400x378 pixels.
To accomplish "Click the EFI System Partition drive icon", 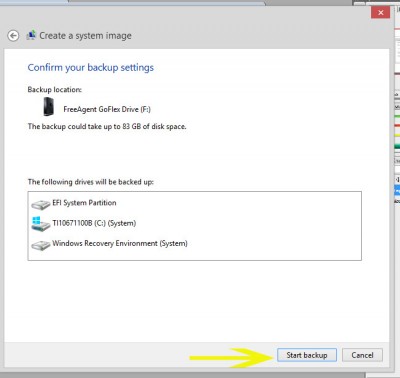I will tap(41, 204).
